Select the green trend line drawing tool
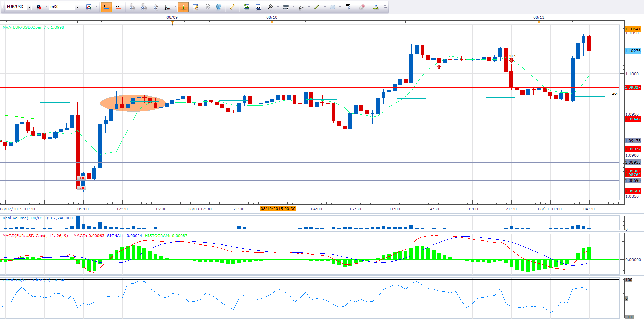The width and height of the screenshot is (644, 319). (x=317, y=7)
